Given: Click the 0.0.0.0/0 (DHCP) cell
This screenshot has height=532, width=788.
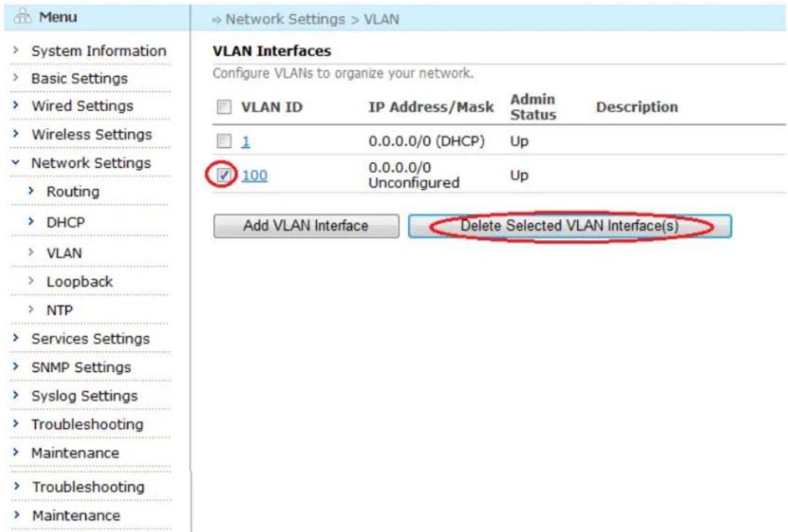Looking at the screenshot, I should point(426,141).
